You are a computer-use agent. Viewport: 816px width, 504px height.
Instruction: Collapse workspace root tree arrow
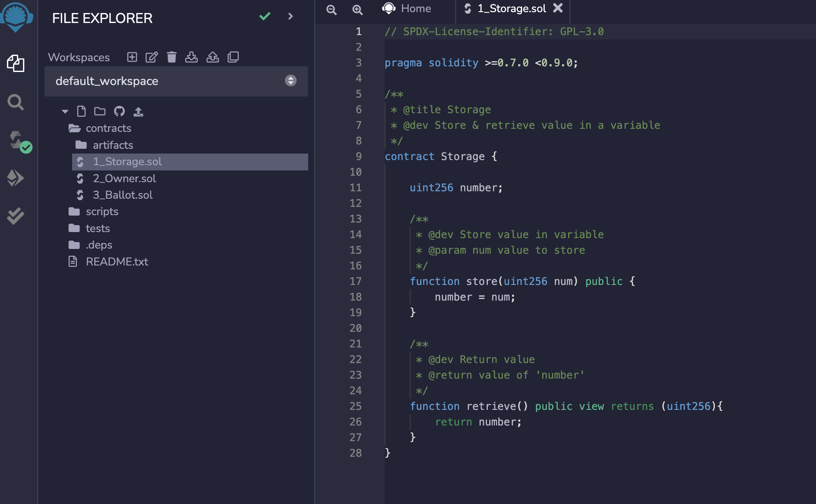[x=65, y=111]
